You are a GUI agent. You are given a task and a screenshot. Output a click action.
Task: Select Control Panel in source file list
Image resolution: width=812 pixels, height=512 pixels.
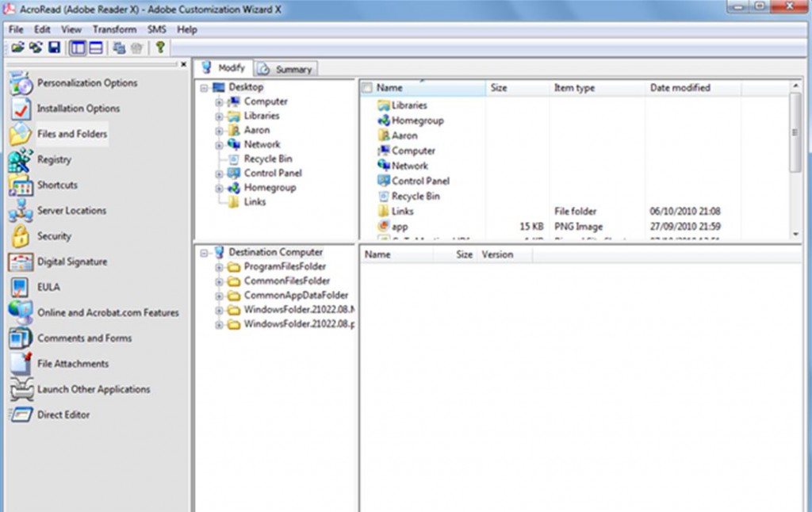coord(420,181)
